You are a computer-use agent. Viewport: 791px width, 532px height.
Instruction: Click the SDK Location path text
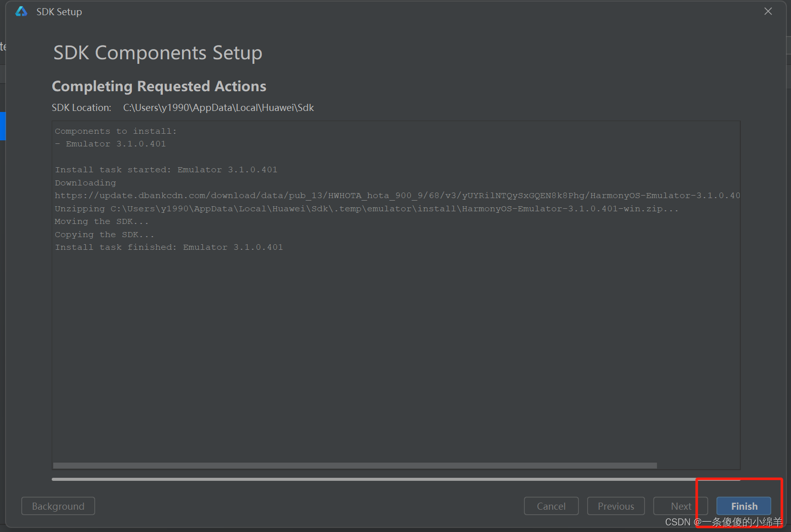click(x=219, y=107)
